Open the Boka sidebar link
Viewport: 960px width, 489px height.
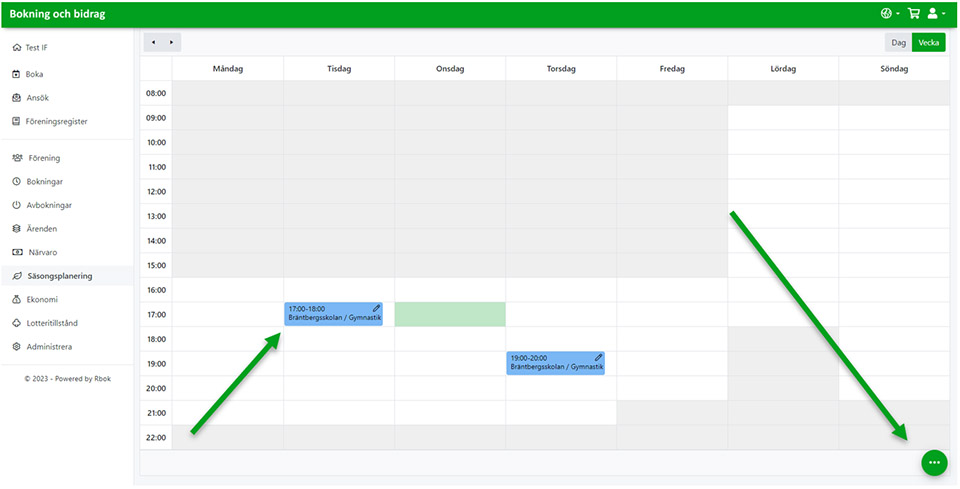[28, 74]
